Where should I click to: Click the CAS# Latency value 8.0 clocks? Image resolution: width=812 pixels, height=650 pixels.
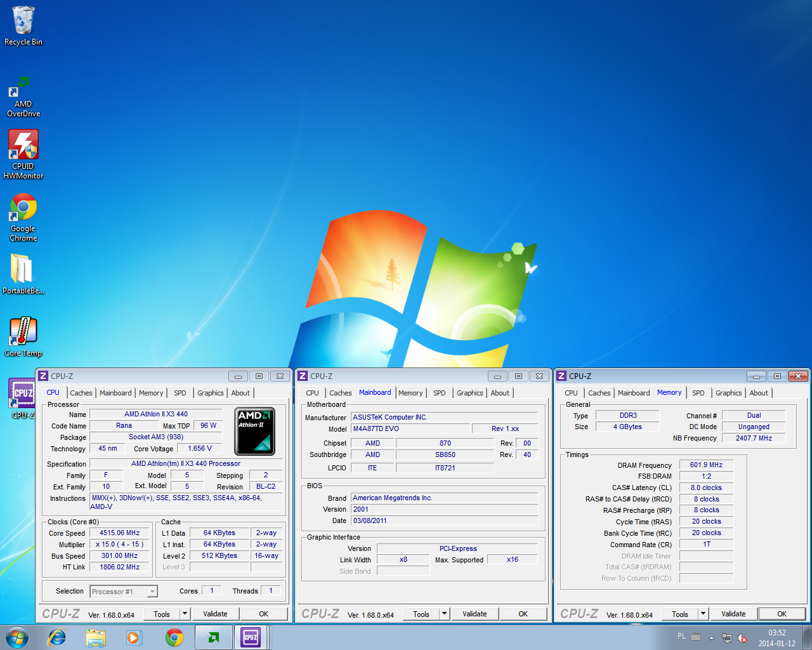(707, 488)
